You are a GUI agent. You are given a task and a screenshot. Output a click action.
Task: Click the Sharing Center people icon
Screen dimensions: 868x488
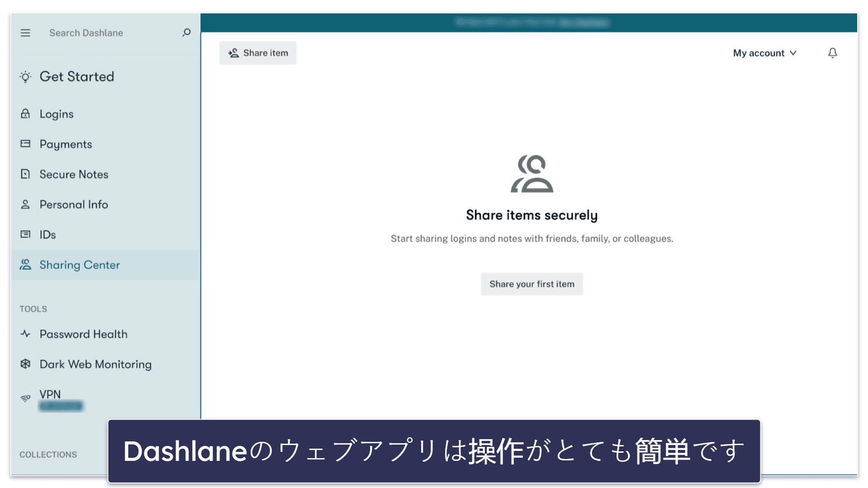click(25, 265)
